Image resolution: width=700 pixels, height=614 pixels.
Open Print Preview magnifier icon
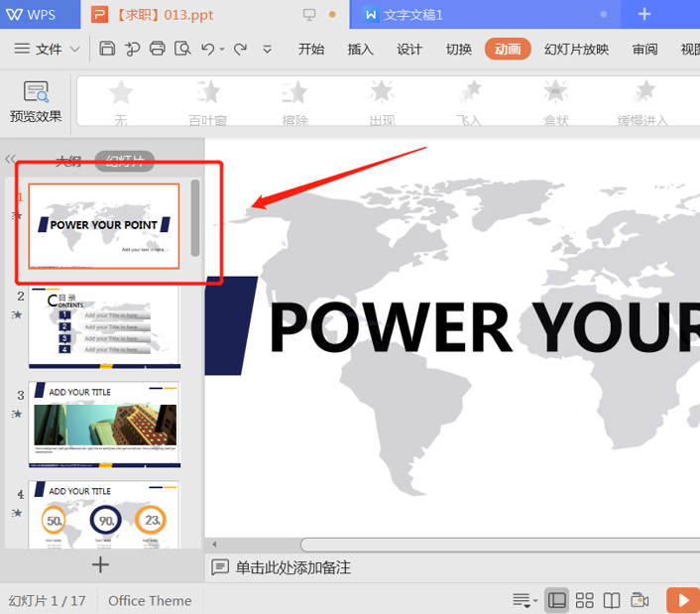pyautogui.click(x=182, y=49)
